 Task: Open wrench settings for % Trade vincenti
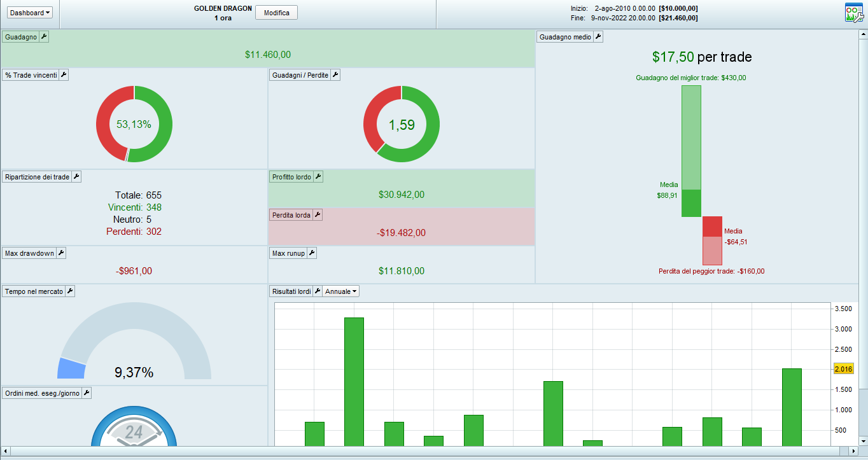point(64,75)
